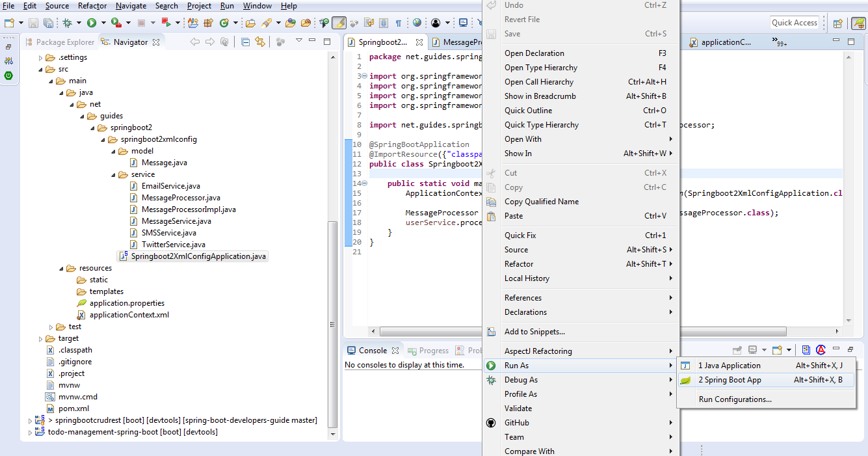Minimize the Console view panel

tap(836, 349)
